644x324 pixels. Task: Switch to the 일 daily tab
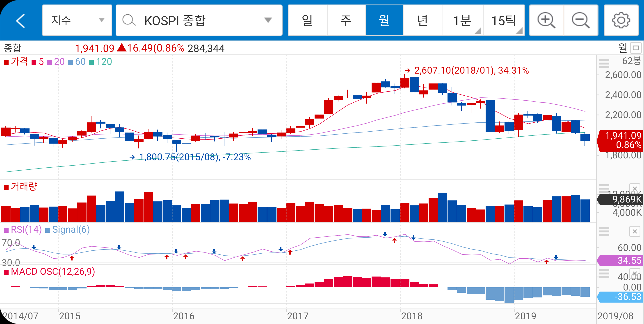tap(307, 20)
